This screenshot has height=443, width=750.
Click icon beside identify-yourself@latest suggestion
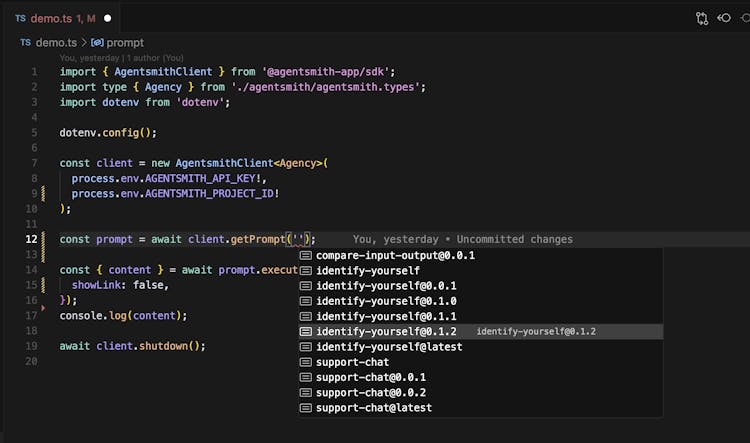coord(306,347)
